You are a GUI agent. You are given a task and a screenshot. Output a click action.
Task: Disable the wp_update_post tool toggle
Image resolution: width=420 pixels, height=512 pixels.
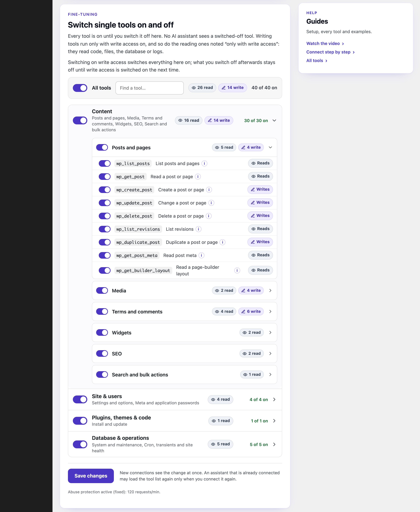pos(105,203)
